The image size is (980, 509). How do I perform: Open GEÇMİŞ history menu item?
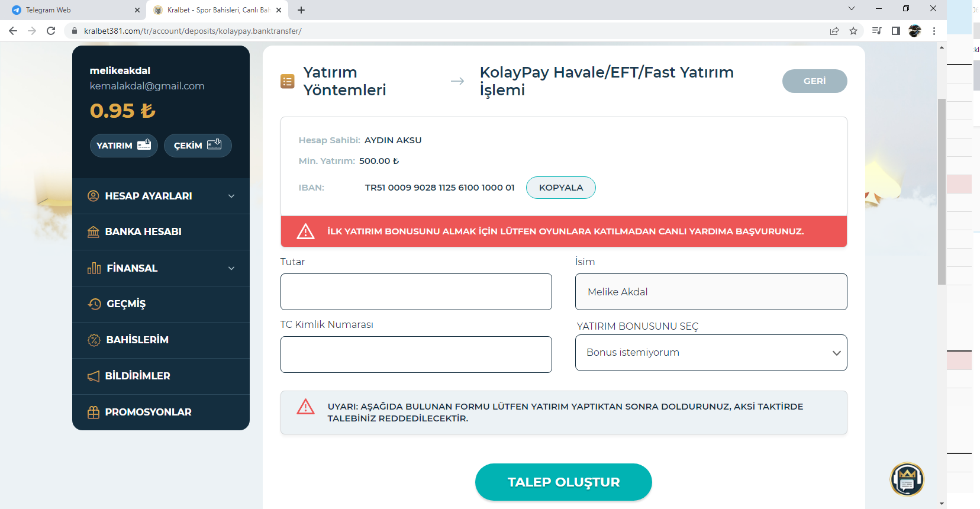(161, 304)
